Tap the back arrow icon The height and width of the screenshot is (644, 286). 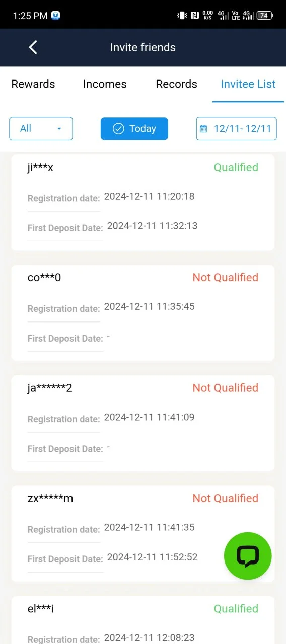point(33,47)
